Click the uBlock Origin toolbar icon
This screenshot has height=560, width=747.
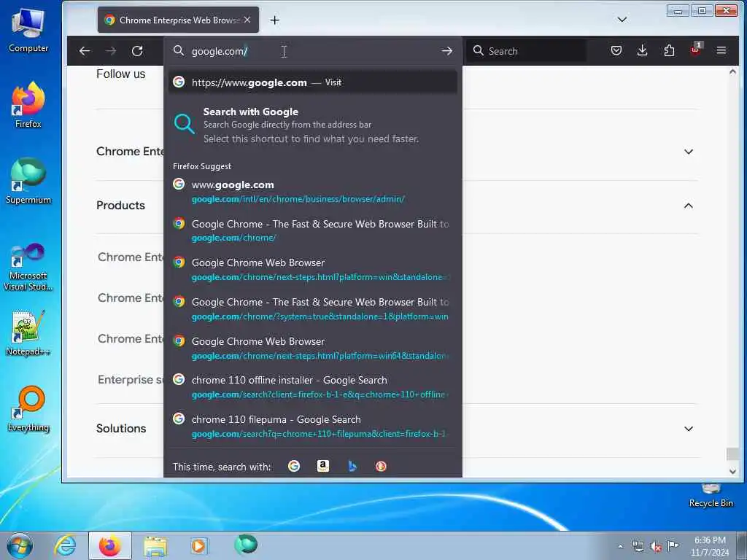click(x=695, y=50)
